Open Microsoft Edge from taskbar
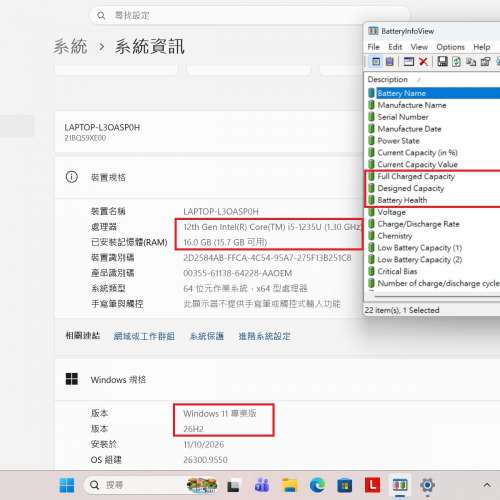The height and width of the screenshot is (500, 500). pyautogui.click(x=317, y=485)
